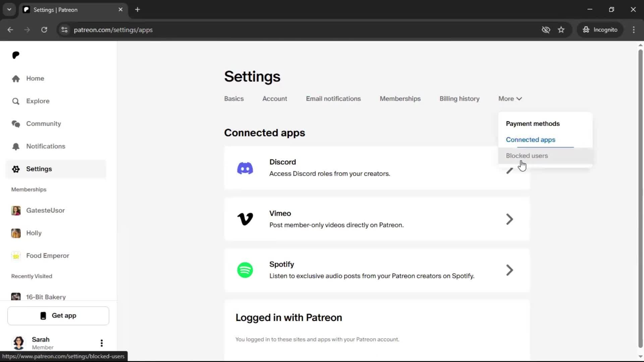The image size is (644, 362).
Task: Open the Holly membership avatar
Action: (16, 233)
